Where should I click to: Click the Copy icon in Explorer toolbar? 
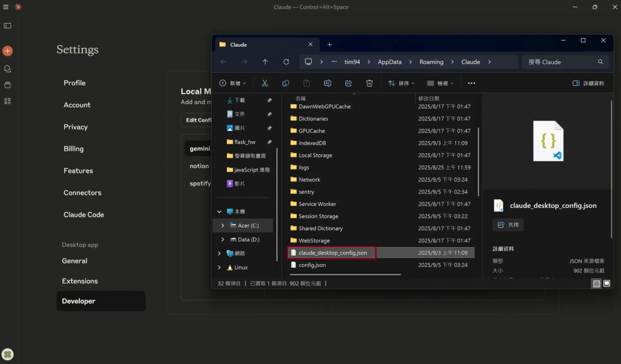pyautogui.click(x=286, y=83)
